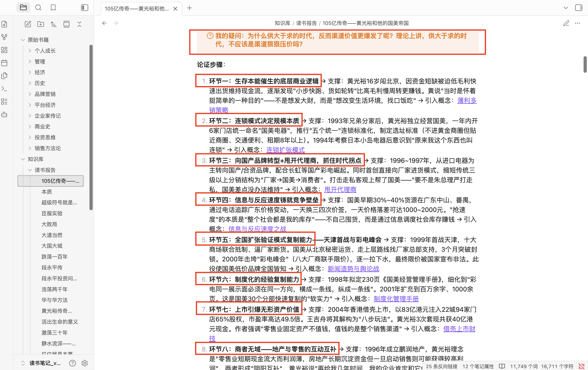Follow the 制度化管理手册 link

point(396,299)
